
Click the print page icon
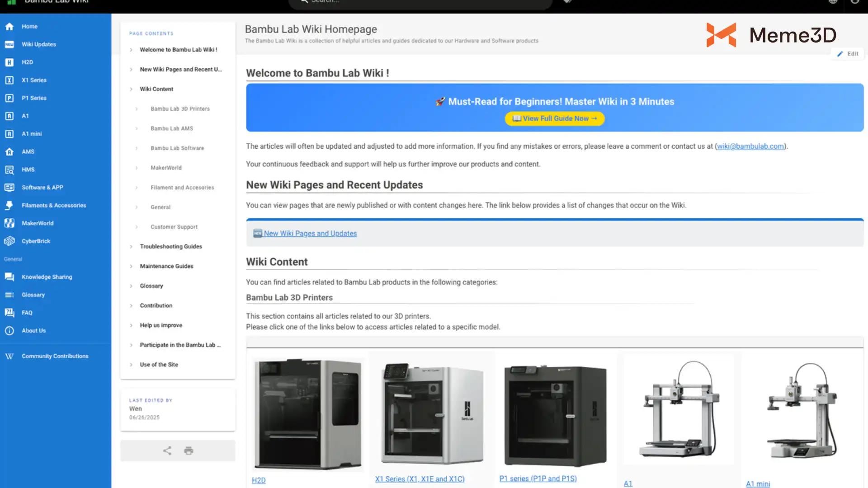point(189,450)
